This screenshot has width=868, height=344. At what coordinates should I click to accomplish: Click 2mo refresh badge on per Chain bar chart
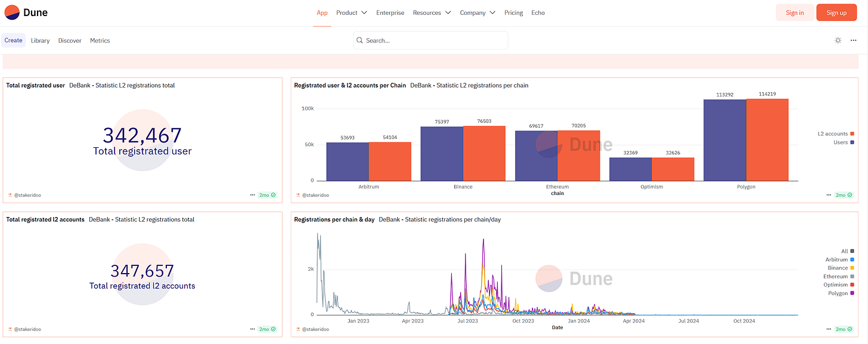click(x=844, y=195)
